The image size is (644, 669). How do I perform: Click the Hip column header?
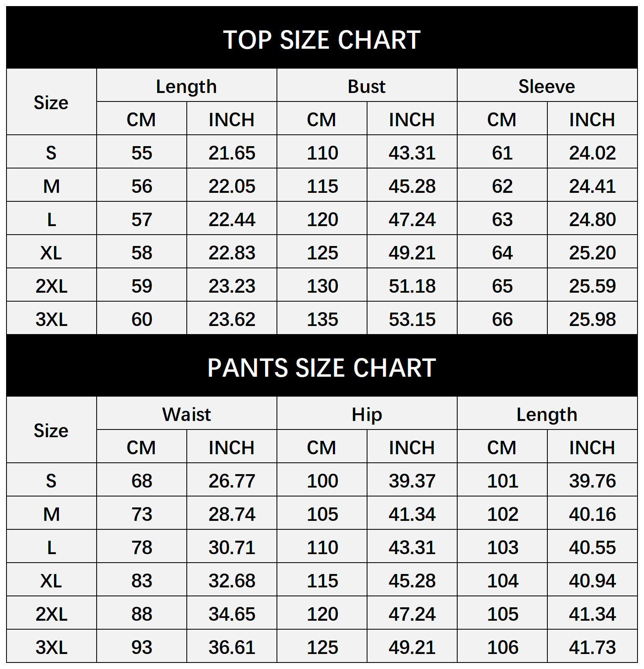pyautogui.click(x=367, y=414)
